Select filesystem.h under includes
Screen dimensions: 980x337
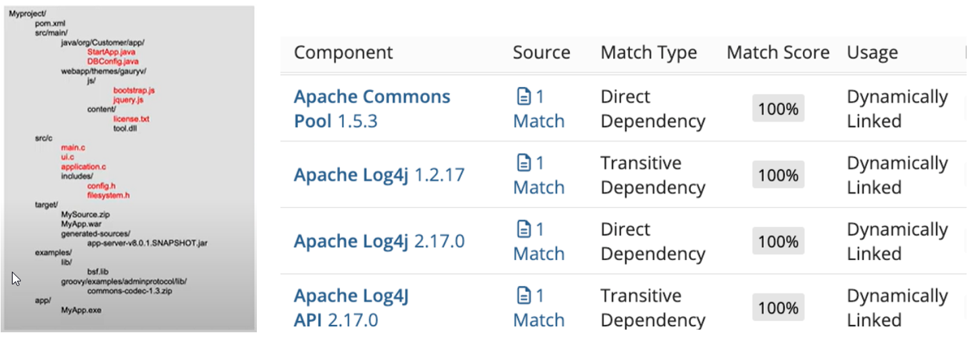[x=108, y=195]
